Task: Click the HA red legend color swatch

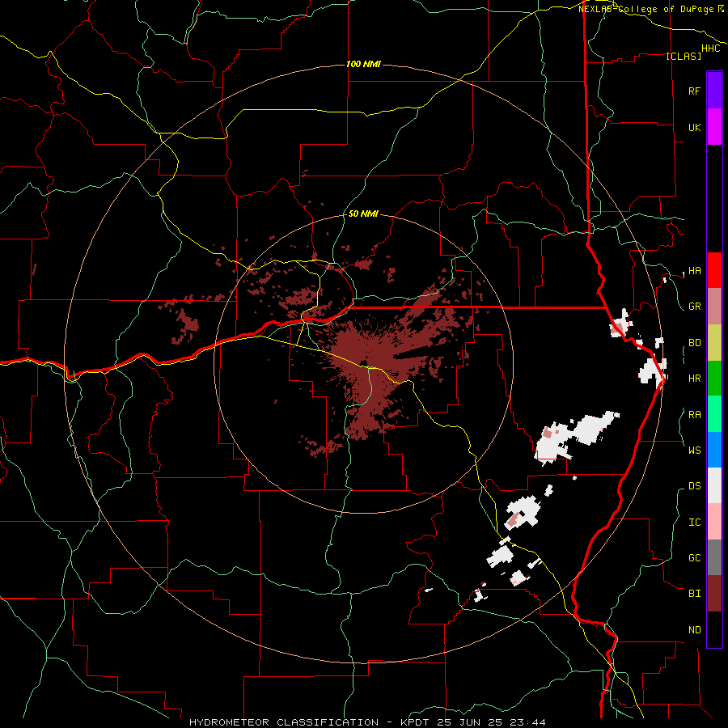Action: click(x=714, y=270)
